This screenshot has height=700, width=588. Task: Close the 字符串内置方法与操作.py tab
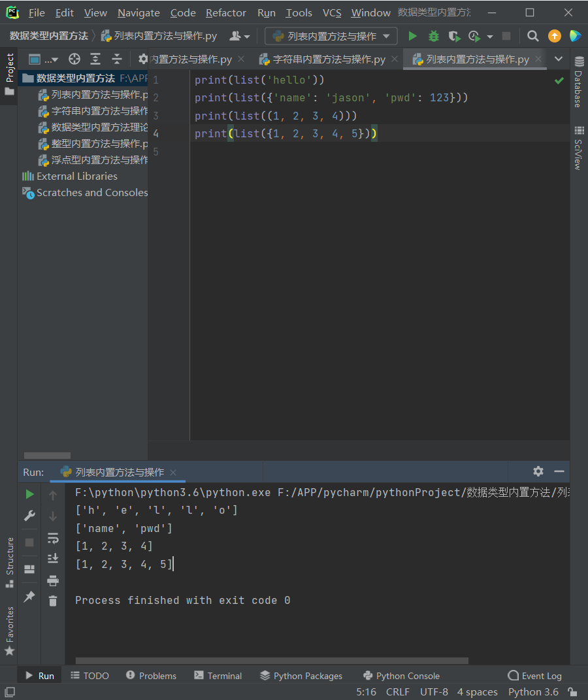[395, 58]
